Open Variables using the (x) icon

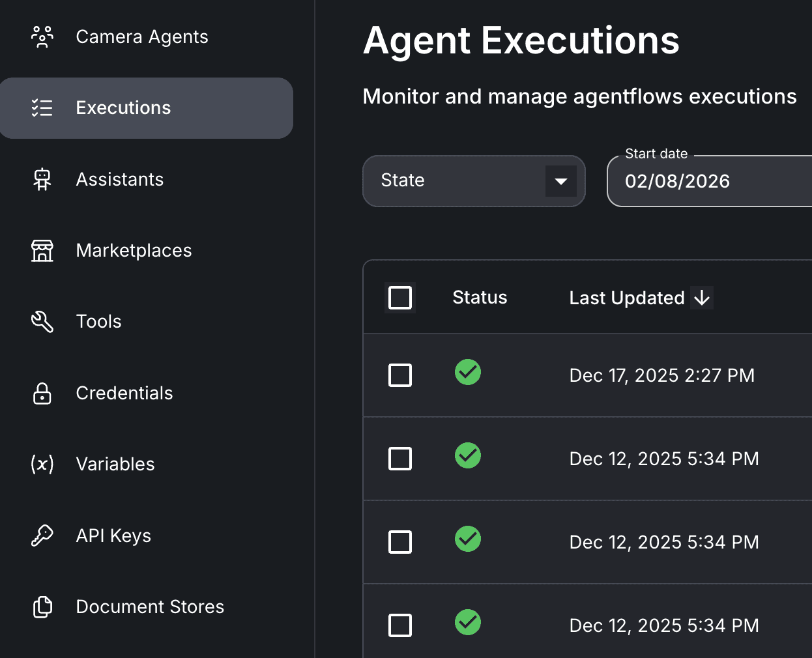tap(42, 464)
